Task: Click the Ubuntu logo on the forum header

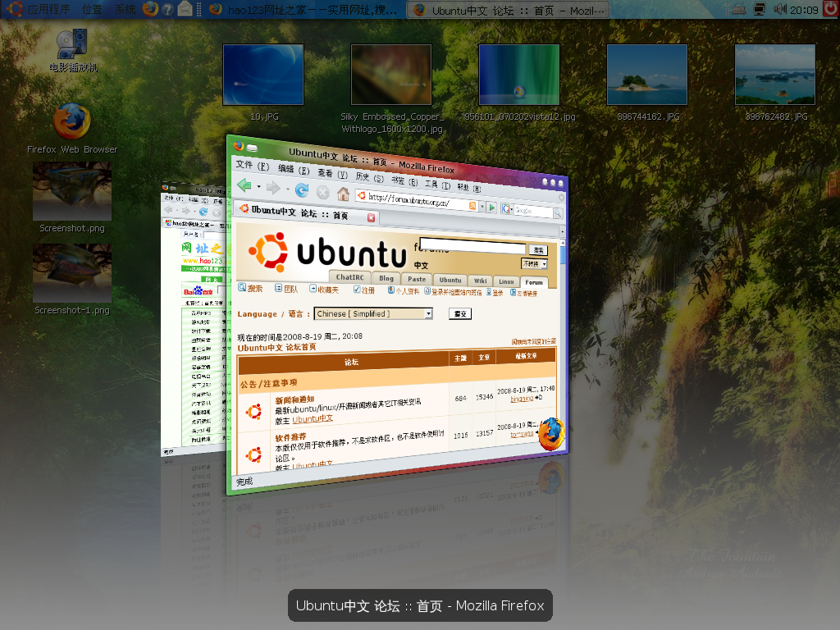Action: pos(268,252)
